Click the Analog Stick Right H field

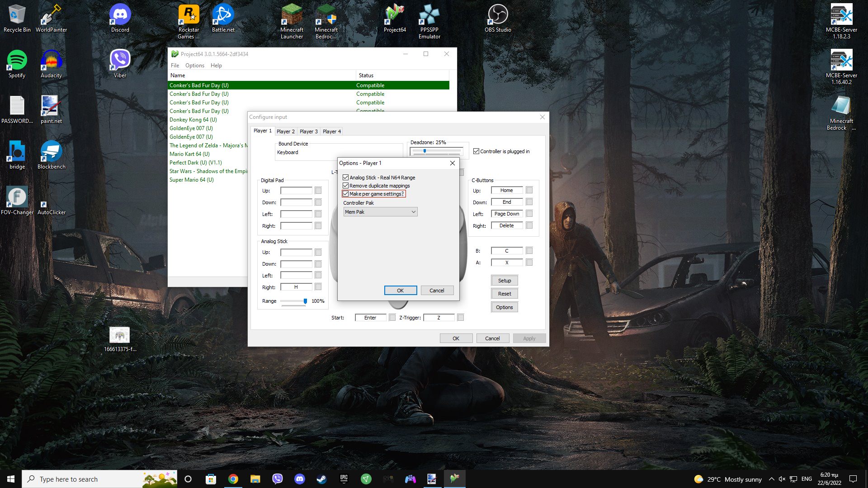tap(296, 287)
